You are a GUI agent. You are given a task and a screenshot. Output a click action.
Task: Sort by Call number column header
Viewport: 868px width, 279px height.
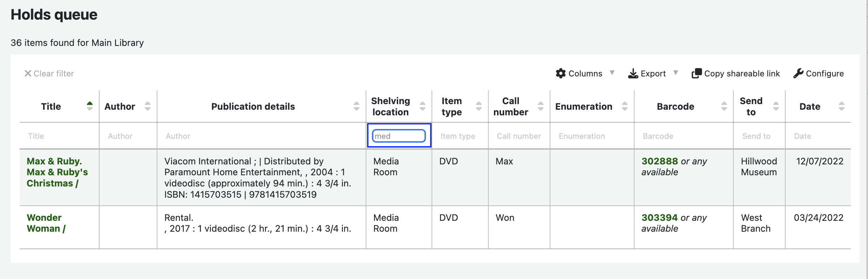[510, 106]
